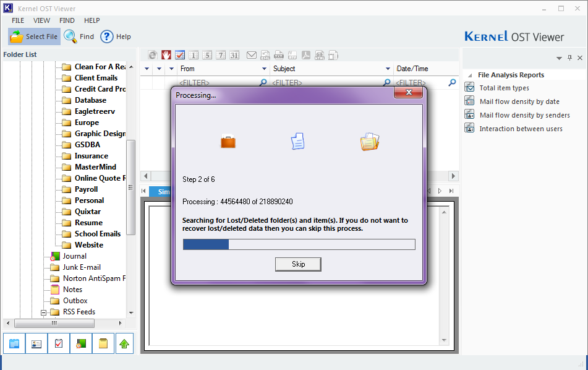Click the checked calendar icon in toolbar

point(180,55)
